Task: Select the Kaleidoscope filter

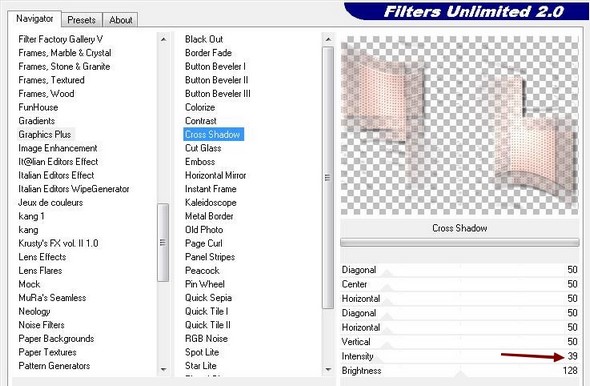Action: tap(211, 202)
